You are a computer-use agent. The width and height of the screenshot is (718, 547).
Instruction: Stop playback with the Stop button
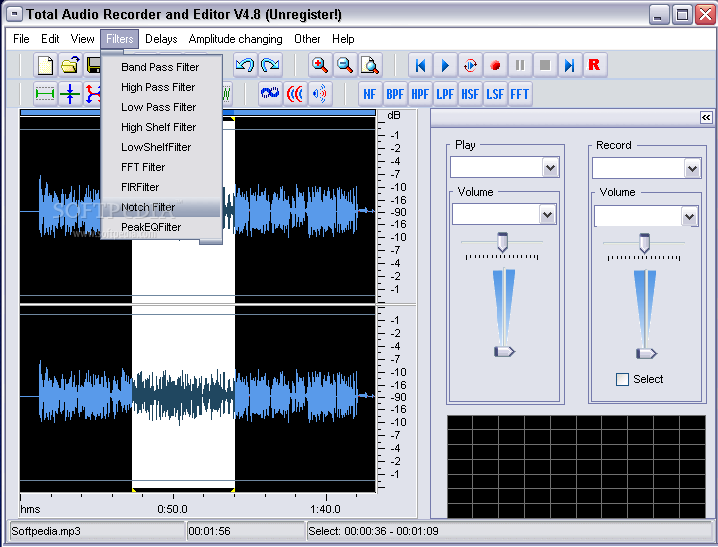[545, 65]
